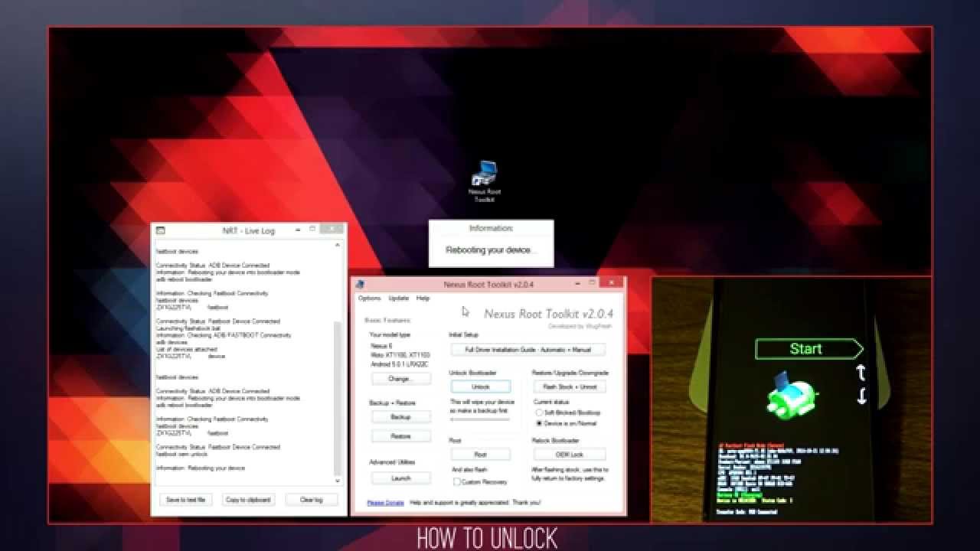980x551 pixels.
Task: Click the 'Nexus 6' model text
Action: click(381, 346)
